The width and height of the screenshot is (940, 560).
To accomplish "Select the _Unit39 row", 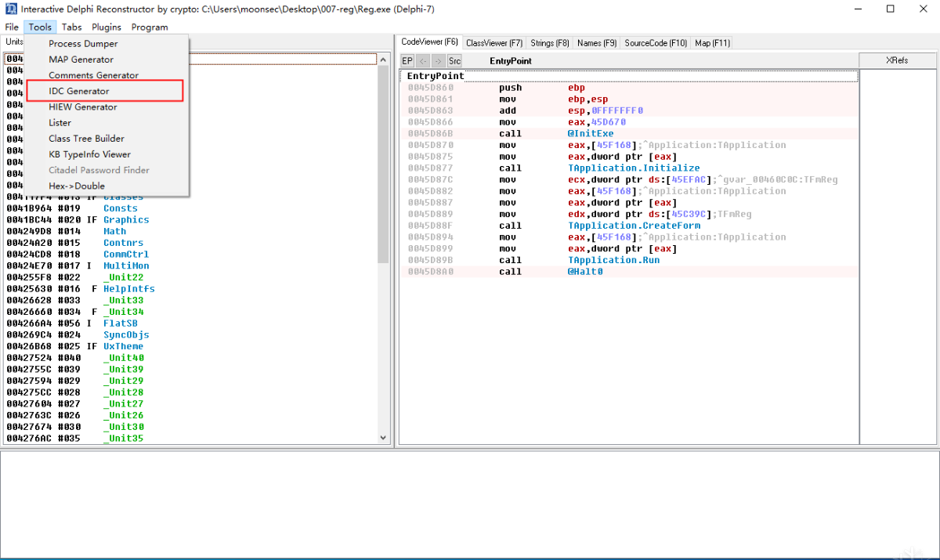I will (x=190, y=369).
